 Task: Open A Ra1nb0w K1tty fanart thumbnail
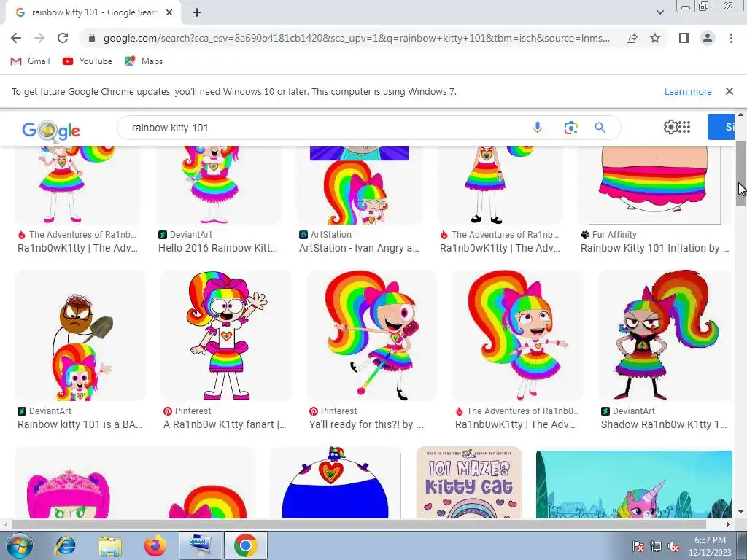pyautogui.click(x=226, y=335)
